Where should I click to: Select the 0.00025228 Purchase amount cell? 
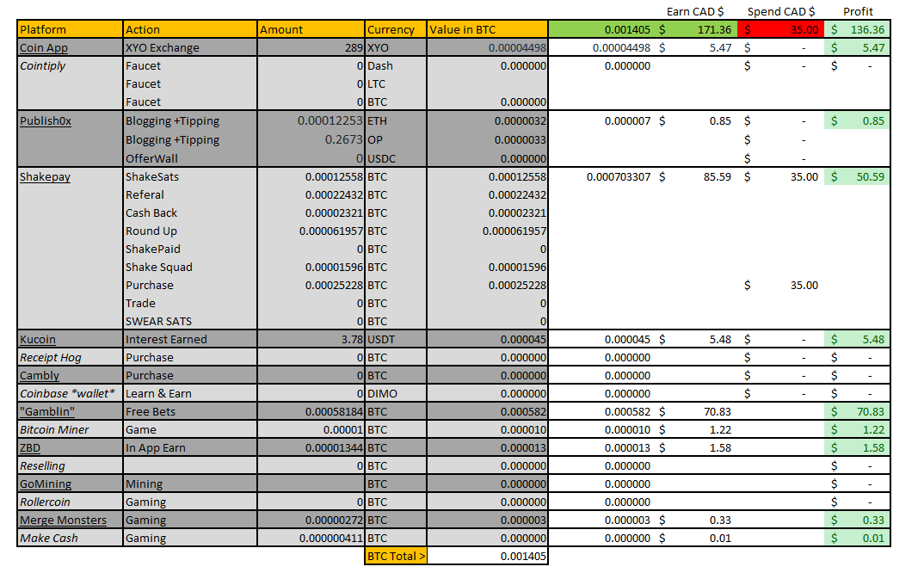pos(311,285)
